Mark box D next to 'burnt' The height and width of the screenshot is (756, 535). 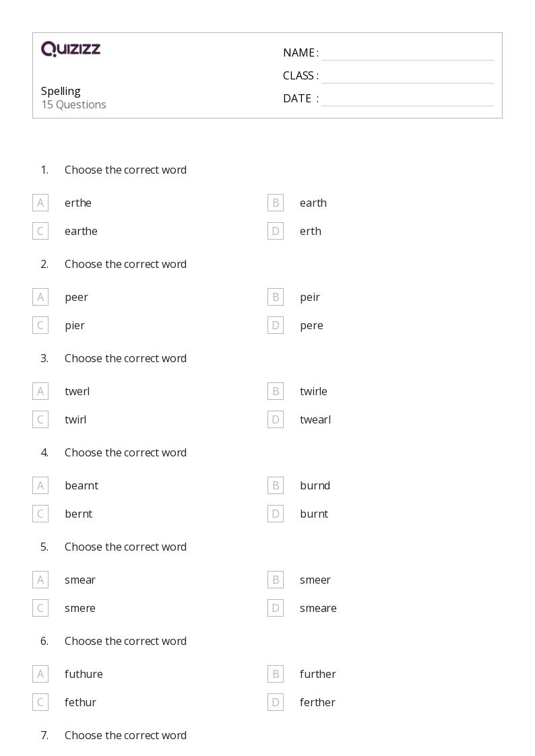(276, 514)
